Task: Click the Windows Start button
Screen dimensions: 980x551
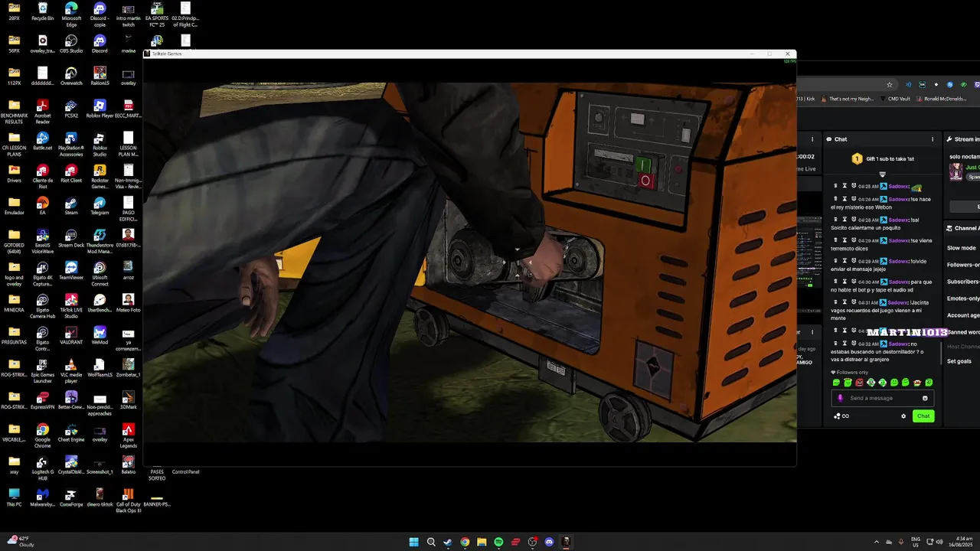Action: point(413,542)
